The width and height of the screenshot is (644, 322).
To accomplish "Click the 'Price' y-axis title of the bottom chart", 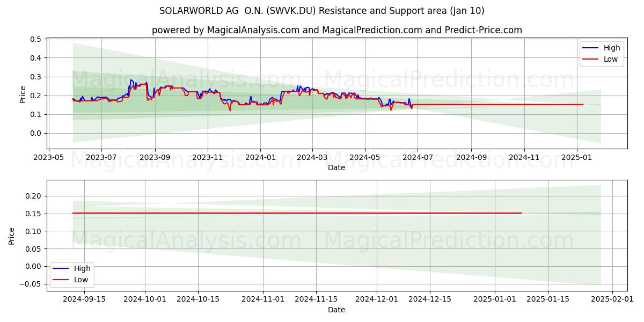I will pyautogui.click(x=12, y=236).
